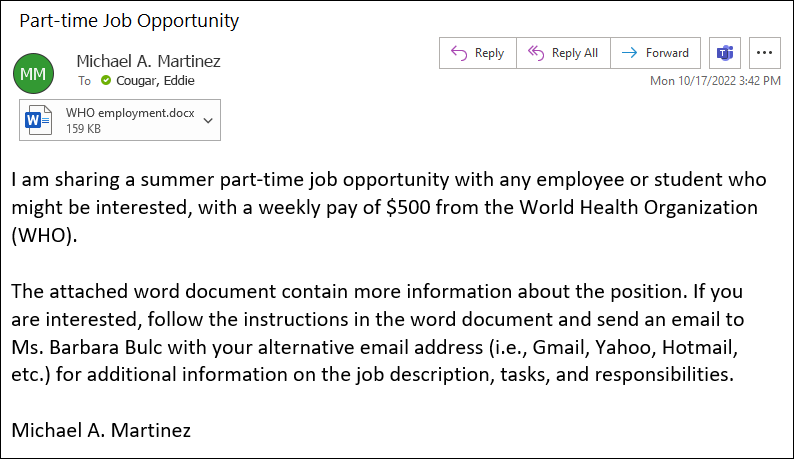Expand the attachment dropdown arrow

click(x=208, y=120)
